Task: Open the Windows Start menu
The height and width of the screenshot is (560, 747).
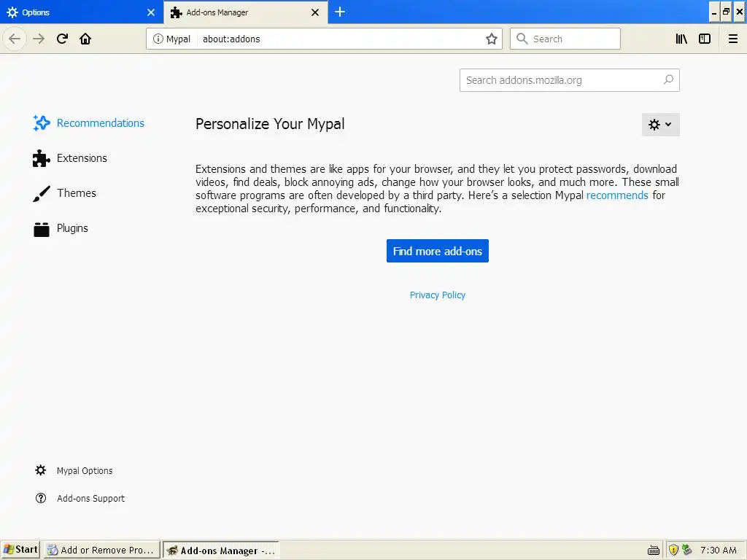Action: tap(20, 550)
